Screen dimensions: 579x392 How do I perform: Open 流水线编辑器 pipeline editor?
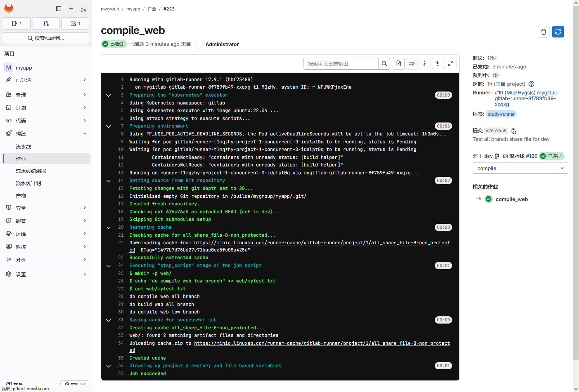coord(46,171)
